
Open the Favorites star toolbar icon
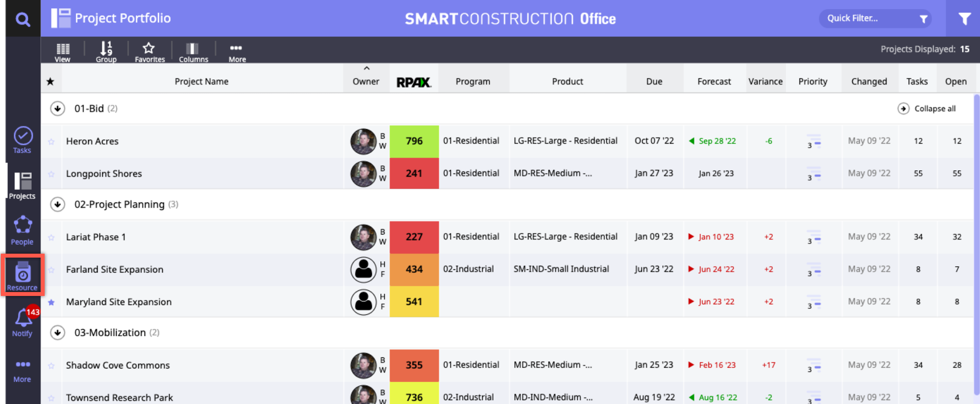coord(150,52)
